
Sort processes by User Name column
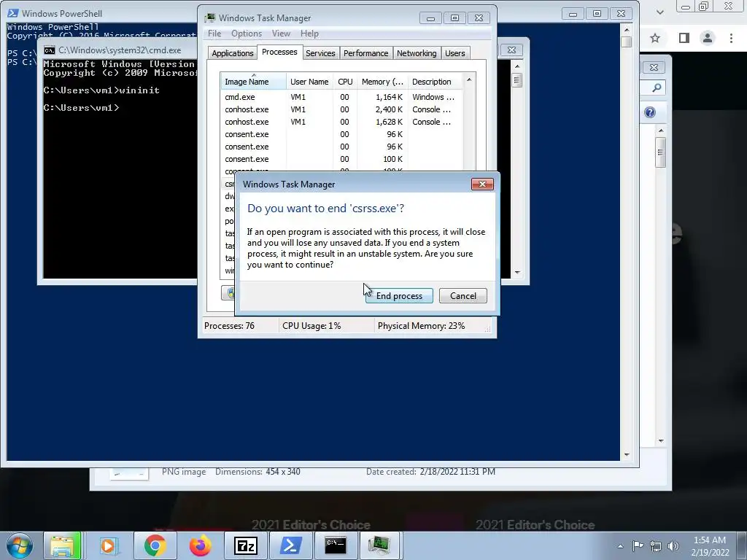coord(309,82)
